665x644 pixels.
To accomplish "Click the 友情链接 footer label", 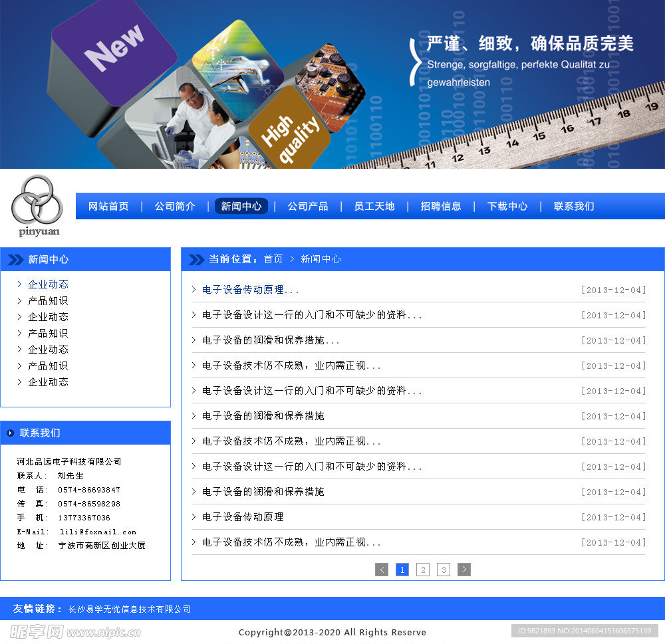I will (37, 609).
